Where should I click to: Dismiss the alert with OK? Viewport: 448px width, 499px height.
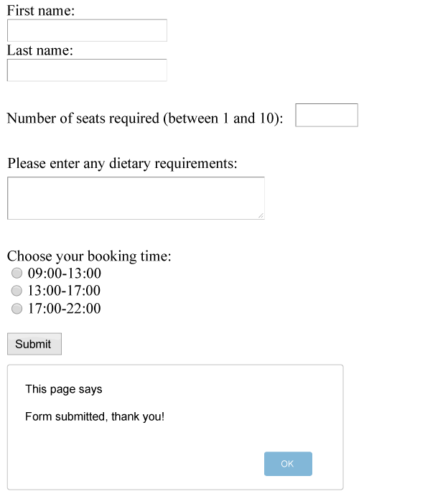coord(288,464)
